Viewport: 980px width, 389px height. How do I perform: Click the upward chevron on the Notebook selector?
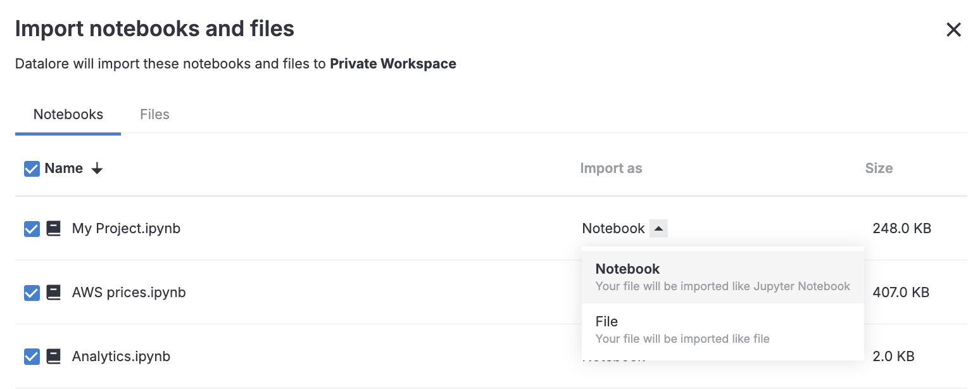(659, 228)
